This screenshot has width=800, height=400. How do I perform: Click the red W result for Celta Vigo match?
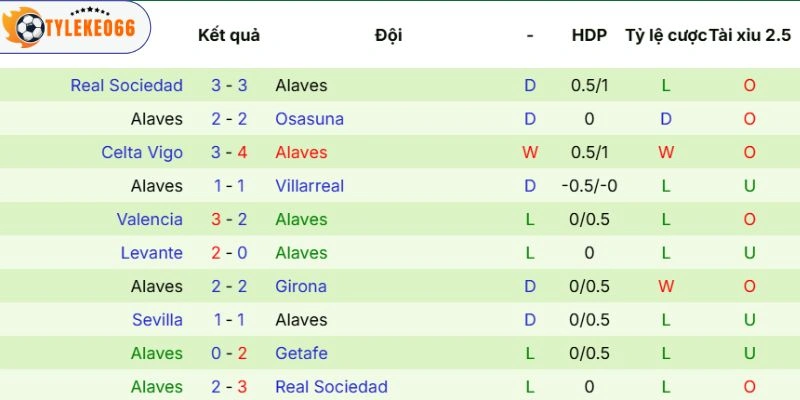530,152
